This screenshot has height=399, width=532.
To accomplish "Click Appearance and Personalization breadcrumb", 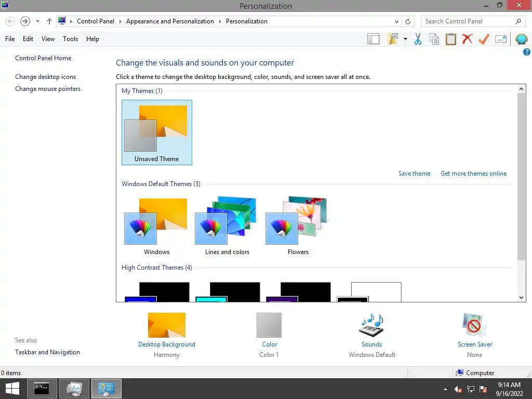I will point(170,21).
